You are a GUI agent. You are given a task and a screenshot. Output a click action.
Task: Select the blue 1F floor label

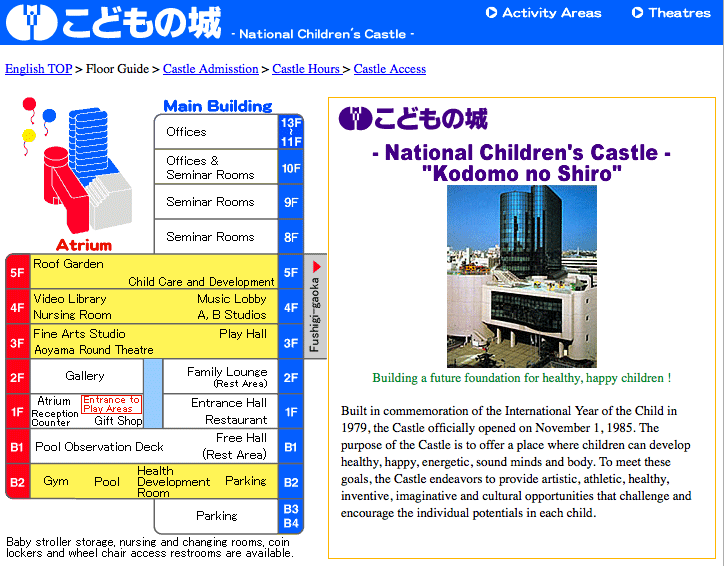coord(291,412)
